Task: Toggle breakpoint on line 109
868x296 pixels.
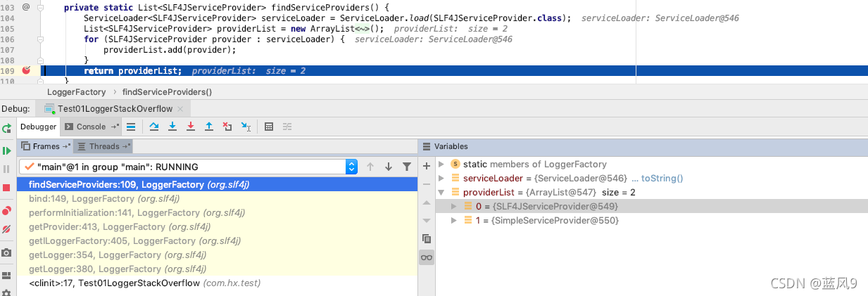Action: [x=26, y=70]
